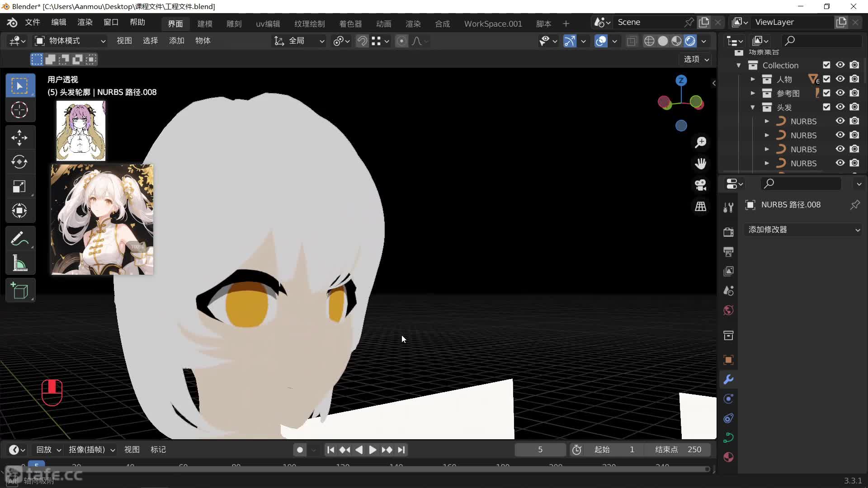Toggle proportional editing
The width and height of the screenshot is (868, 488).
tap(401, 41)
